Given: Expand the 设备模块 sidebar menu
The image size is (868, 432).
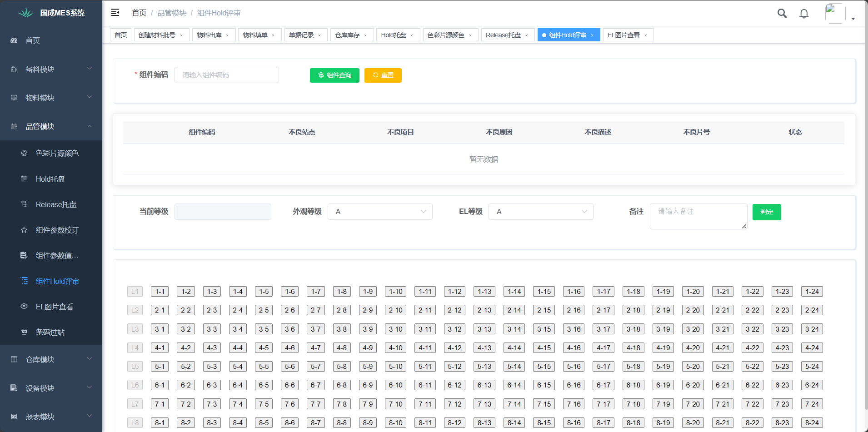Looking at the screenshot, I should (x=51, y=388).
